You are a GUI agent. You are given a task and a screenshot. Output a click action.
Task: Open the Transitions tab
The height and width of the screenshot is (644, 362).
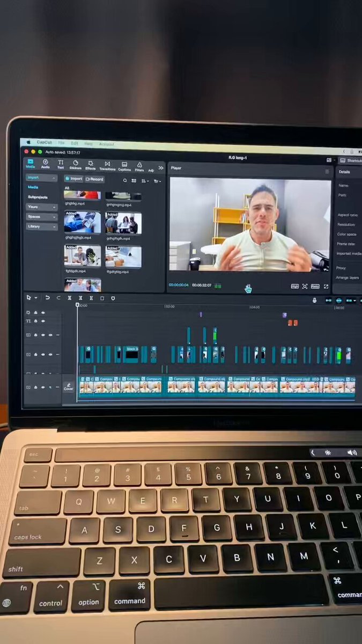point(107,166)
